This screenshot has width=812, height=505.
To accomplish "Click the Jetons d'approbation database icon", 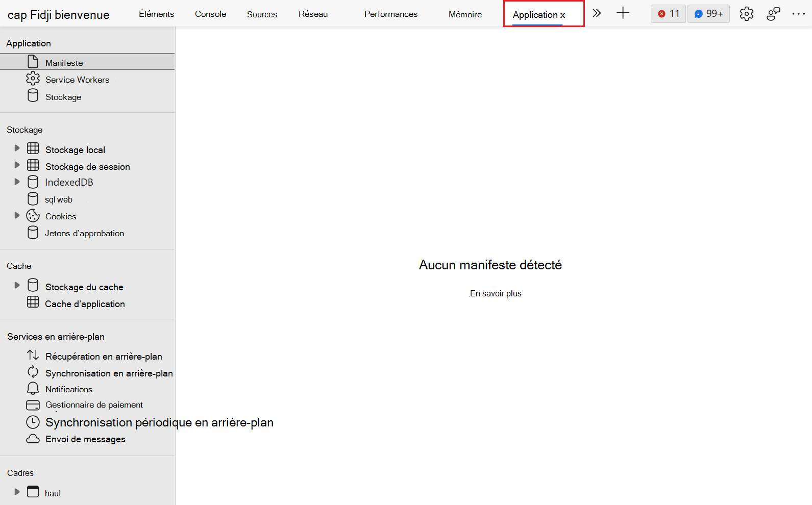I will pos(33,233).
